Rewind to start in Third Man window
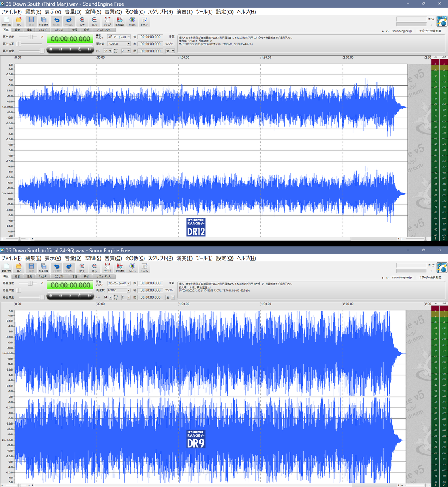The height and width of the screenshot is (487, 448). [x=51, y=50]
